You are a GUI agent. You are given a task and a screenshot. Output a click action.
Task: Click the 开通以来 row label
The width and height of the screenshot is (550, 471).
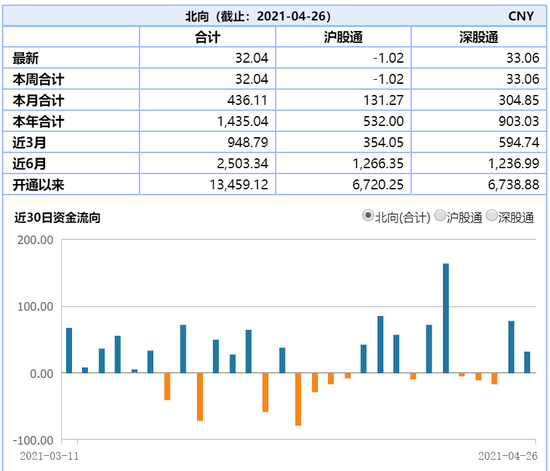coord(38,184)
